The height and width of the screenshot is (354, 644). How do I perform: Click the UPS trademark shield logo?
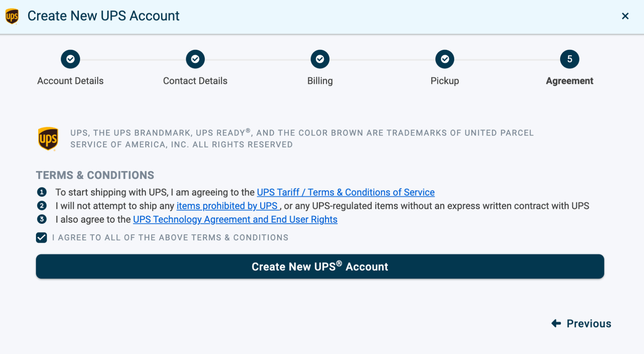(x=48, y=139)
